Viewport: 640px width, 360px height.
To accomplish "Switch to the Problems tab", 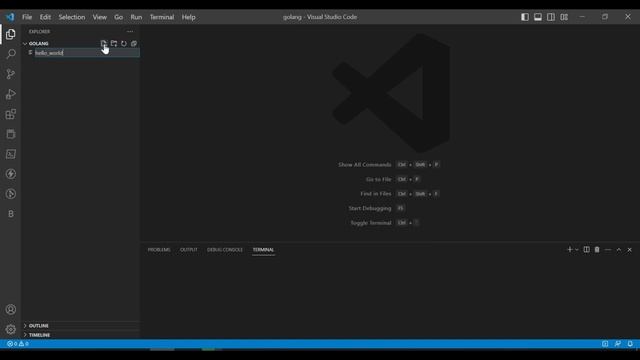I will (x=159, y=250).
